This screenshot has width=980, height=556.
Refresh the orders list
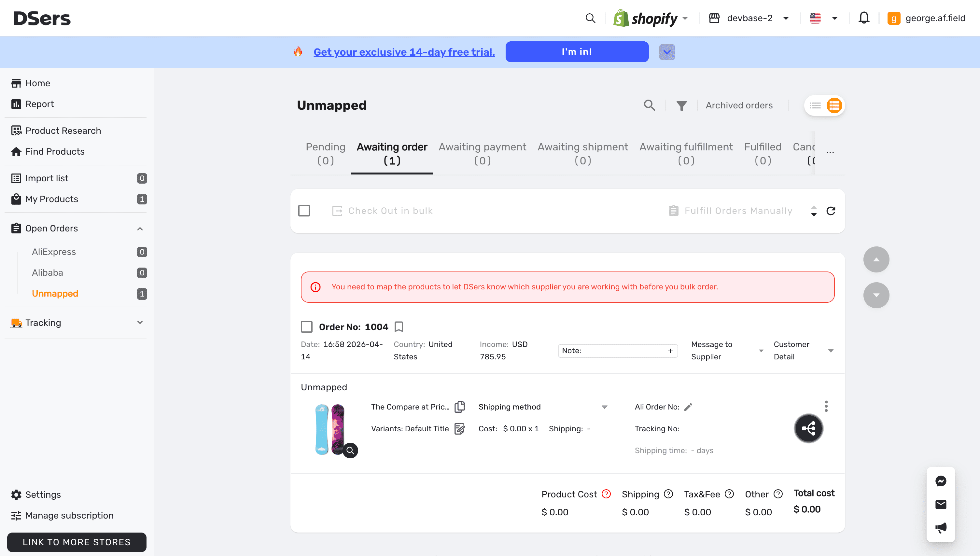tap(831, 211)
